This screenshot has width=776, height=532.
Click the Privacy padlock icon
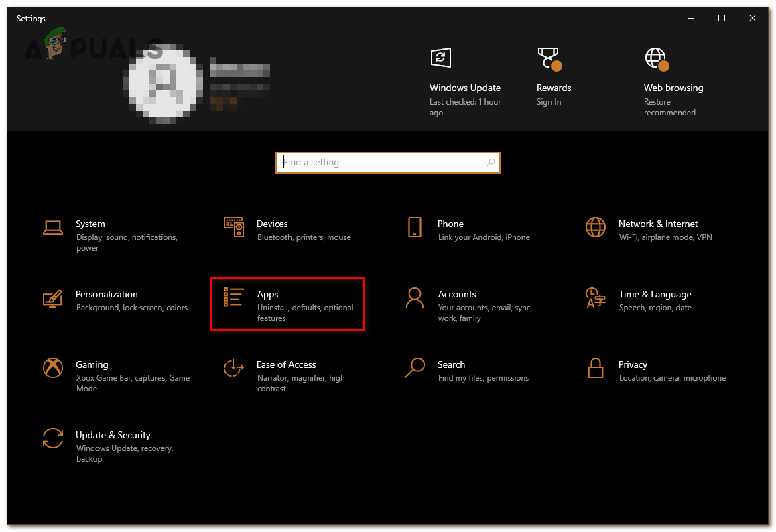595,368
